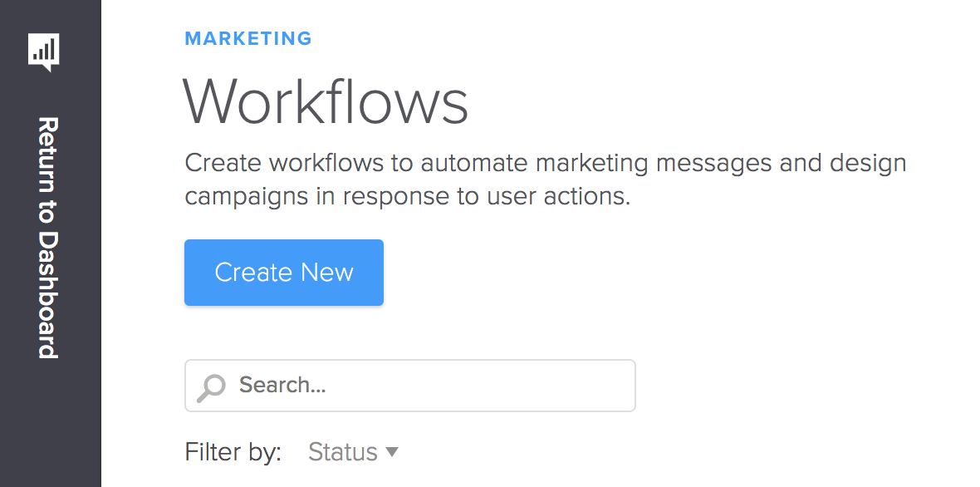The width and height of the screenshot is (980, 487).
Task: Select the word 'Status' in the filter row
Action: [x=342, y=452]
